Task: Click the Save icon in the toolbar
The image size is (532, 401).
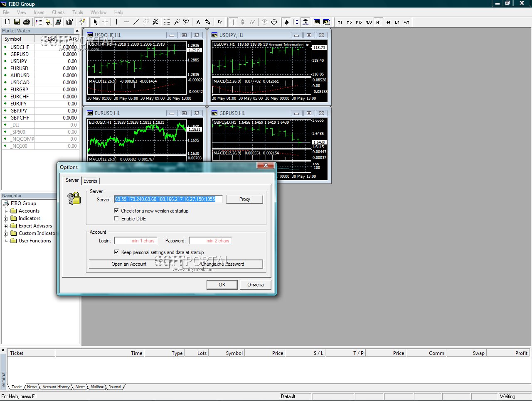Action: [x=17, y=22]
